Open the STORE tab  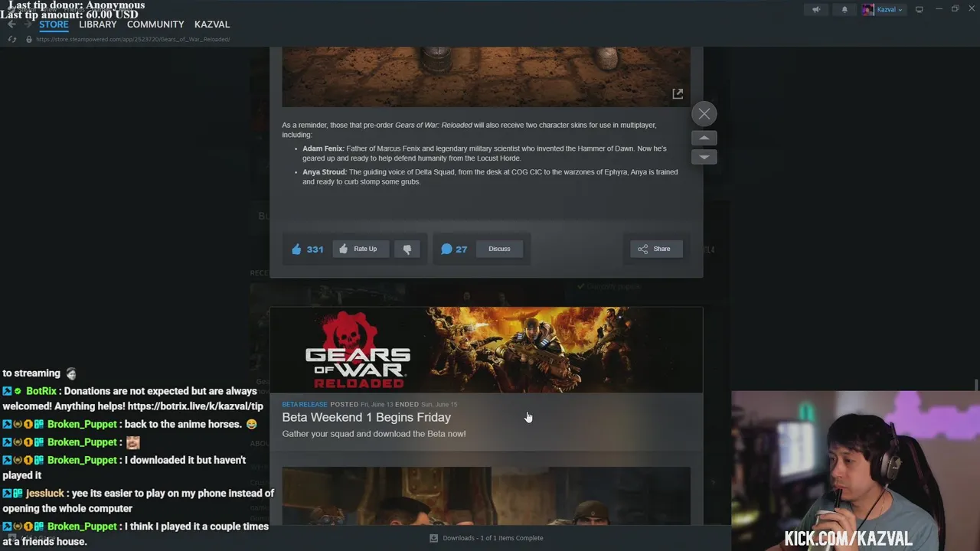pyautogui.click(x=54, y=24)
